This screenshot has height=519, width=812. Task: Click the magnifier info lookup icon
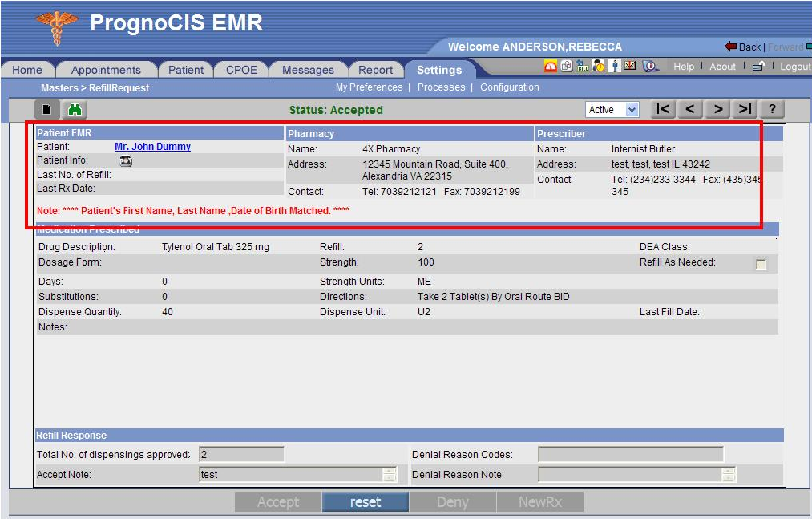[650, 66]
